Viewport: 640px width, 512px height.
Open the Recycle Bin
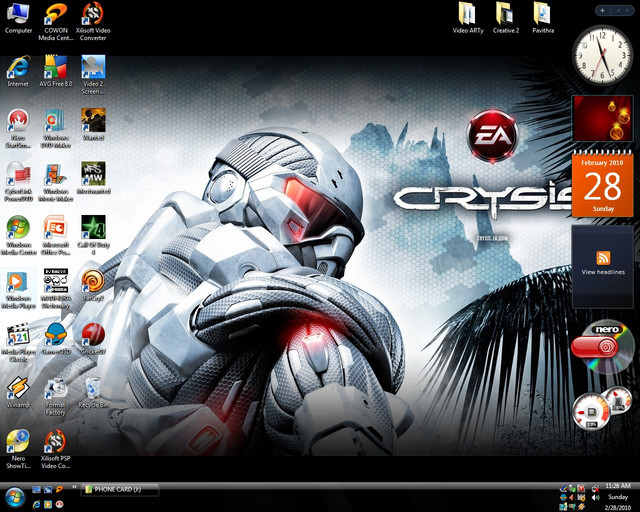click(93, 393)
